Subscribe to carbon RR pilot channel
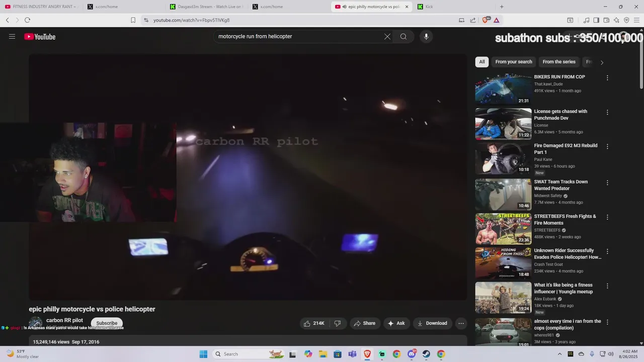644x362 pixels. click(x=107, y=323)
